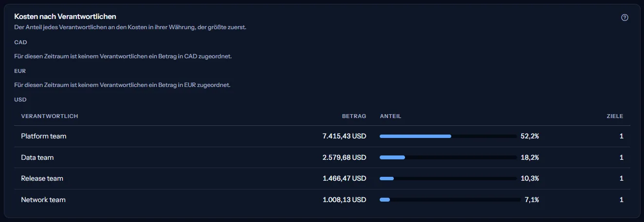Click the Release team share progress bar
Screen dimensions: 644x222
click(448, 178)
